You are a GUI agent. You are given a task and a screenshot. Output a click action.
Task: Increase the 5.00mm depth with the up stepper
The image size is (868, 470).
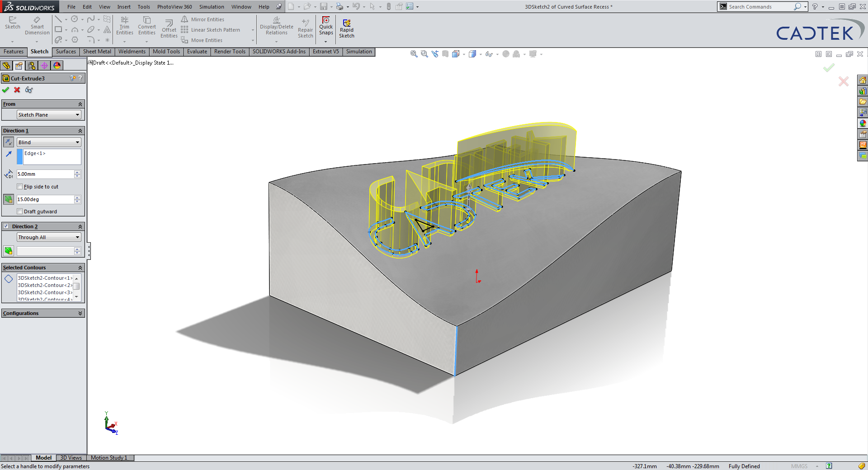click(x=77, y=172)
